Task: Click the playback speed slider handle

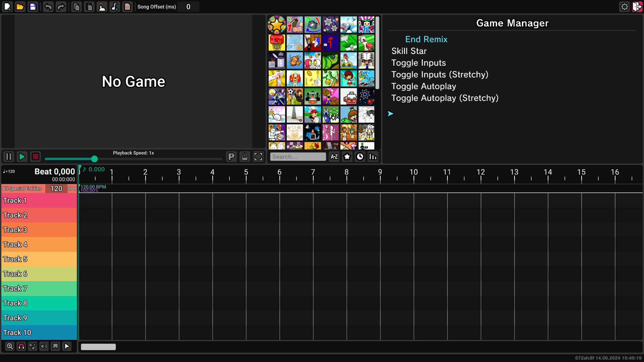Action: pos(94,159)
